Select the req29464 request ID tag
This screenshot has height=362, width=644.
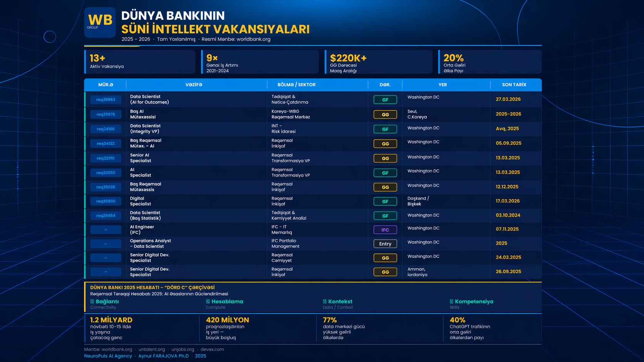(x=106, y=216)
